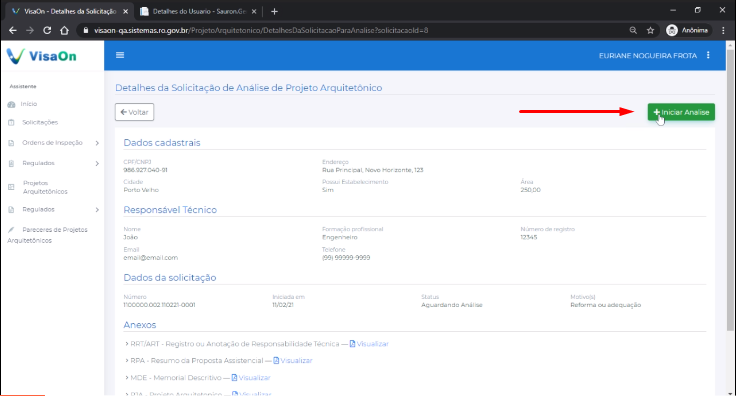
Task: Open Solicitações in the sidebar
Action: coord(40,122)
